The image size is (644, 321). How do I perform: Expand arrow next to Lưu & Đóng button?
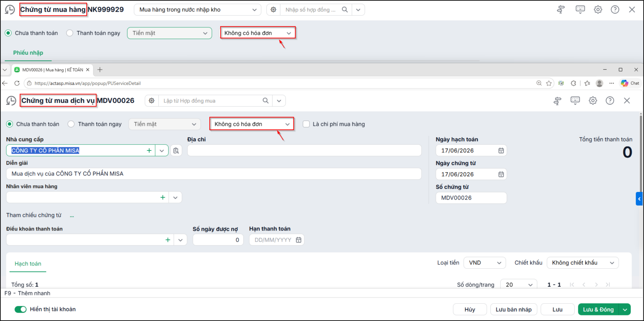coord(625,309)
